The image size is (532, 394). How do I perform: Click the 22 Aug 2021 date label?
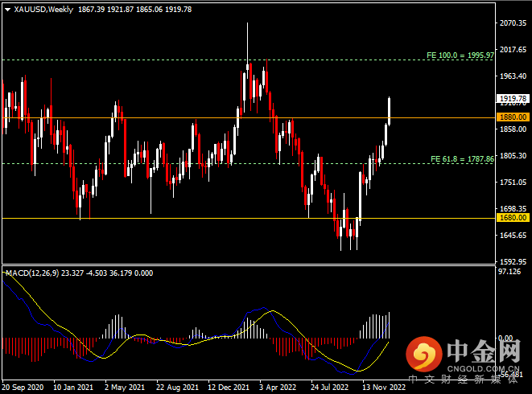[177, 388]
